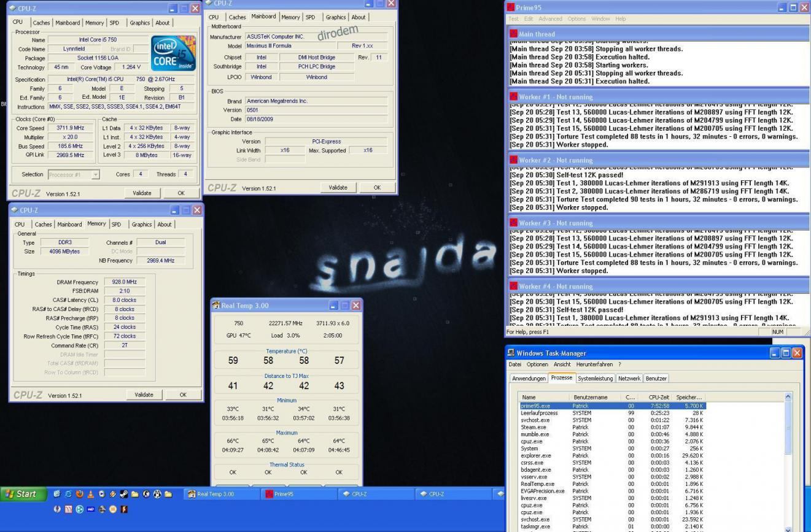This screenshot has height=532, width=811.
Task: Click the DRAM Frequency value 928.0 MHz
Action: (125, 282)
